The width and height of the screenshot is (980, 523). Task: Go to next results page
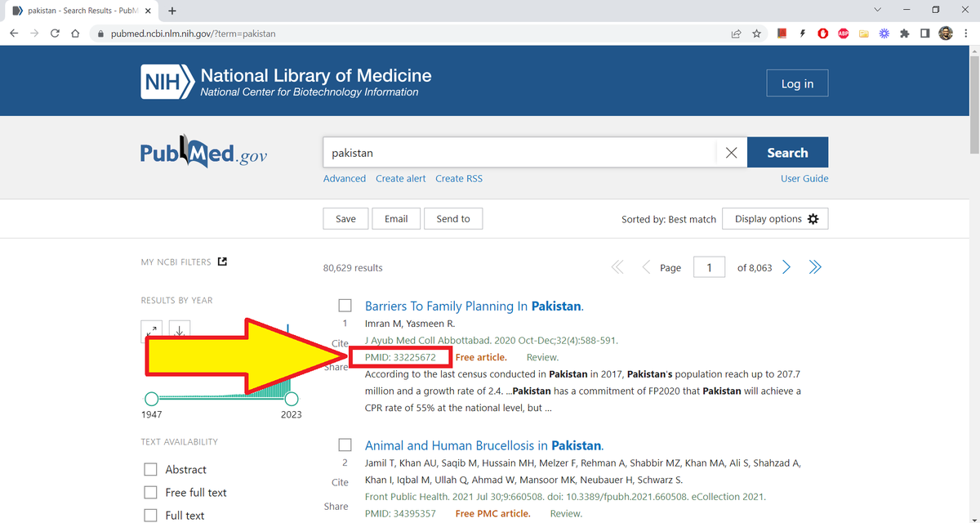tap(786, 267)
